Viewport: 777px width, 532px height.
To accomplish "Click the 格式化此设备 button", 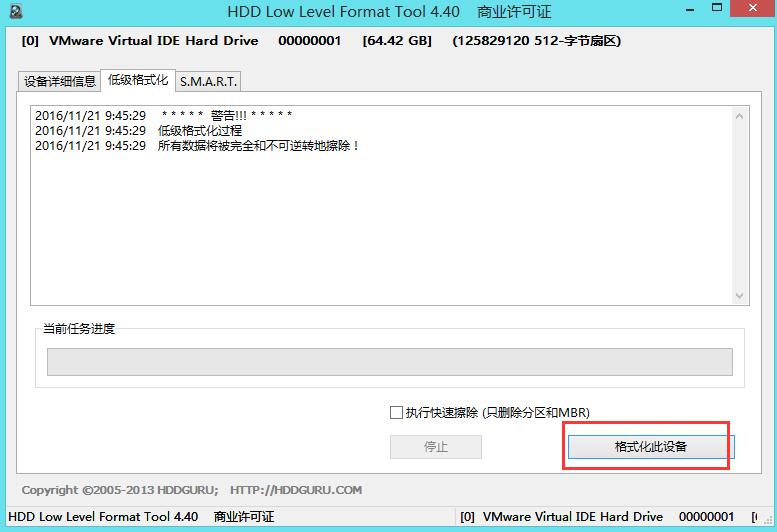I will [x=651, y=447].
